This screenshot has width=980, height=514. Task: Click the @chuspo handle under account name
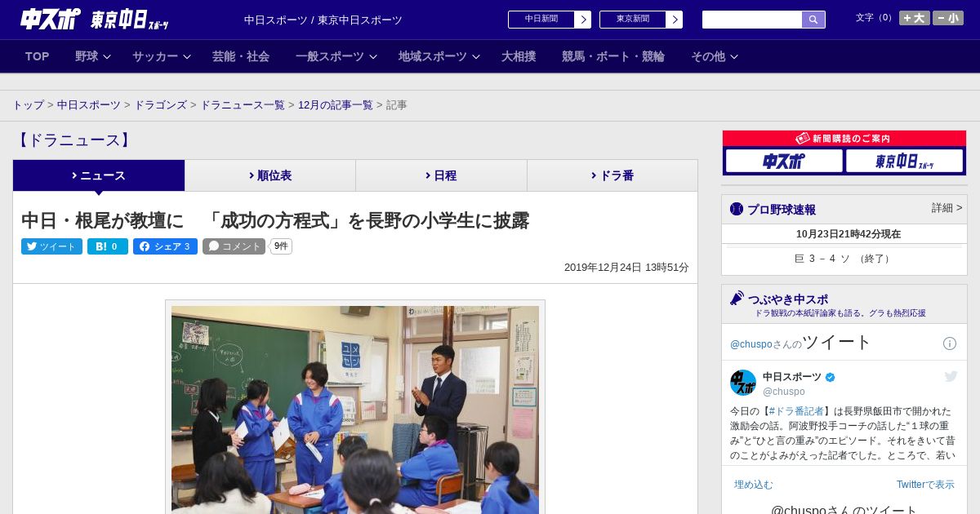pyautogui.click(x=784, y=392)
